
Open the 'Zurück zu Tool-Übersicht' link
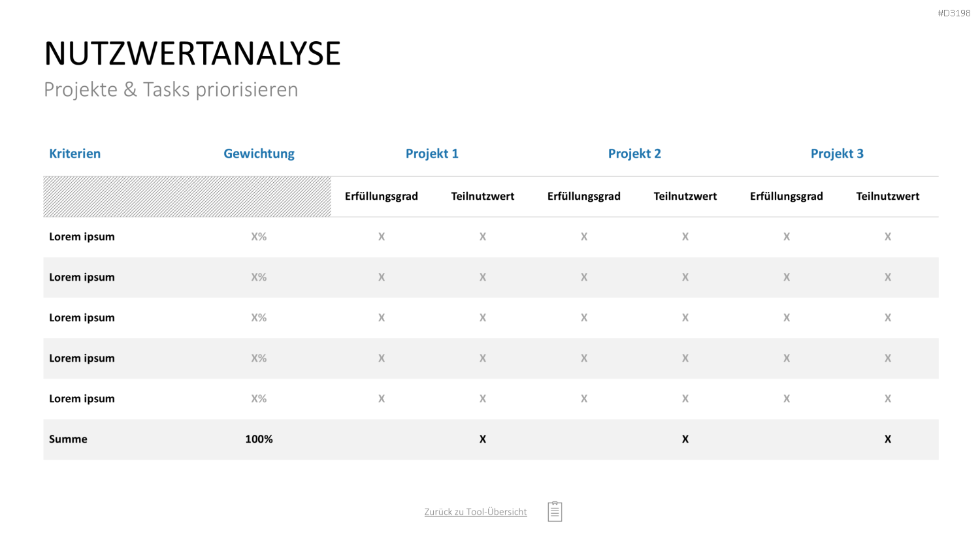coord(476,512)
